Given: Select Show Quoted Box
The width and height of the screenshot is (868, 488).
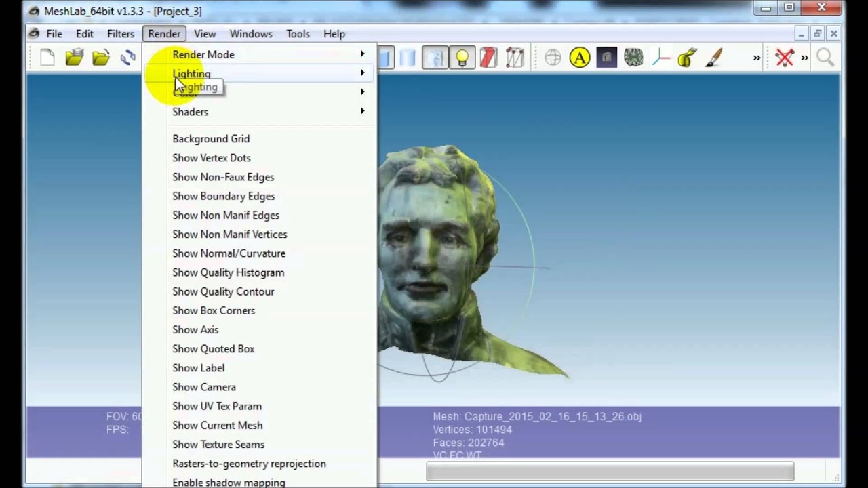Looking at the screenshot, I should pyautogui.click(x=259, y=348).
